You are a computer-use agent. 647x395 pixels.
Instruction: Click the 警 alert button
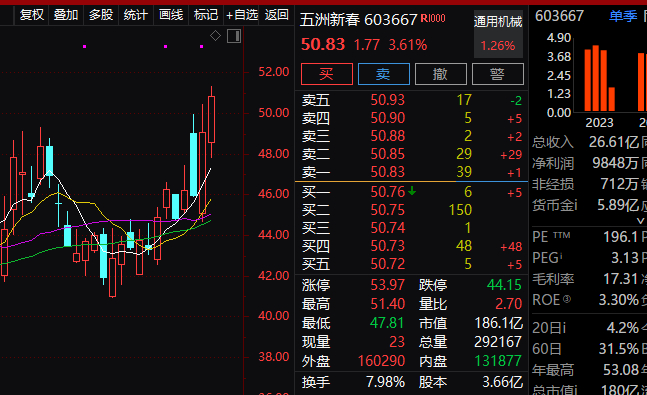(498, 74)
